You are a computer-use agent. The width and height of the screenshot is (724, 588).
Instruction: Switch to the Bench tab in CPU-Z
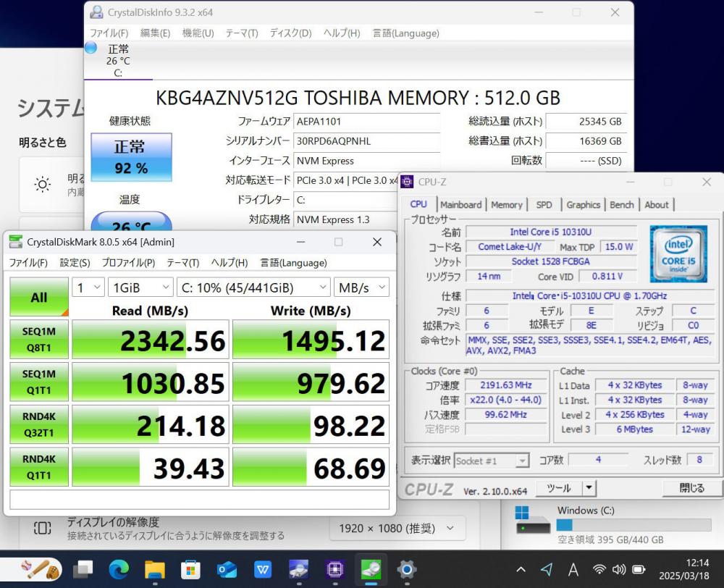coord(621,205)
